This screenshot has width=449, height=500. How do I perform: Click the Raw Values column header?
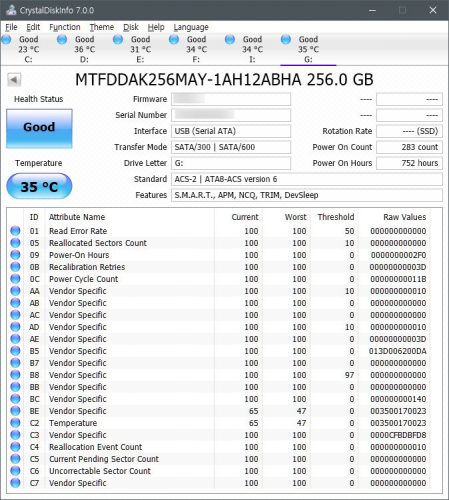tap(404, 217)
